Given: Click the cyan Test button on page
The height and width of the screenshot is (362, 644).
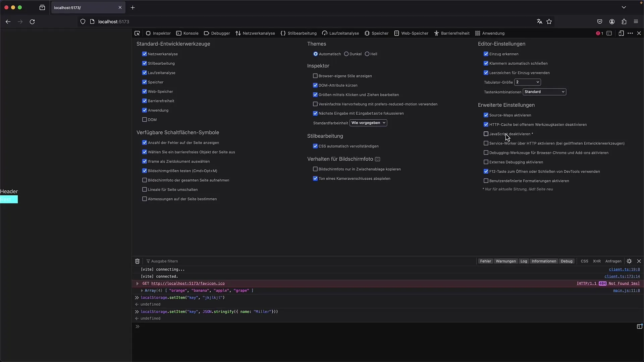Looking at the screenshot, I should (x=9, y=199).
